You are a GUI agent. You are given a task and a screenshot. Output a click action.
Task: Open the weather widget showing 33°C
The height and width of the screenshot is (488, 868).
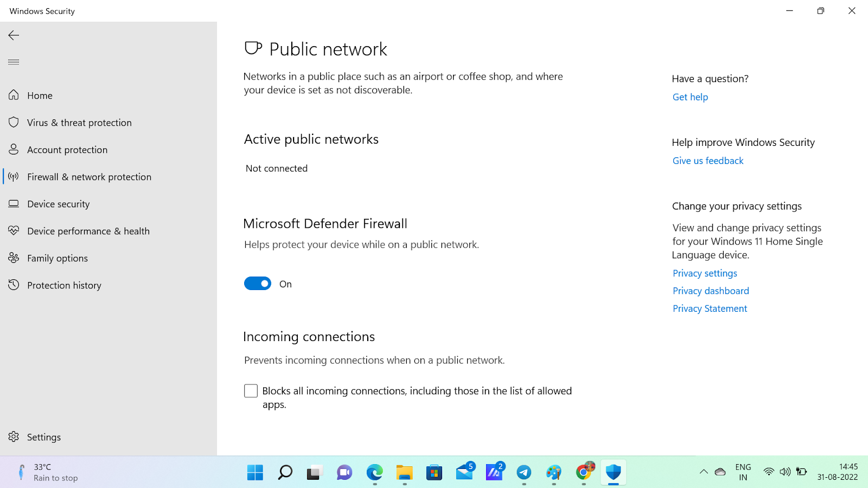pos(48,472)
